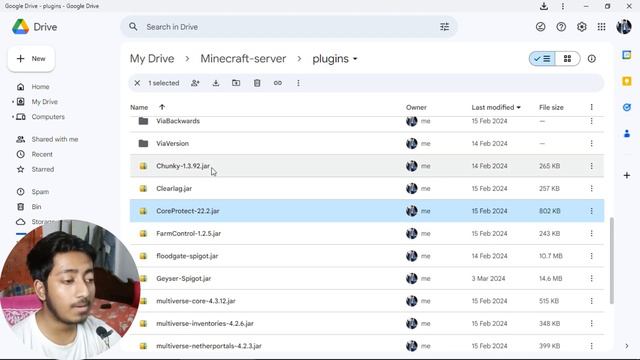Screen dimensions: 640x360
Task: Open Google apps grid
Action: click(602, 27)
